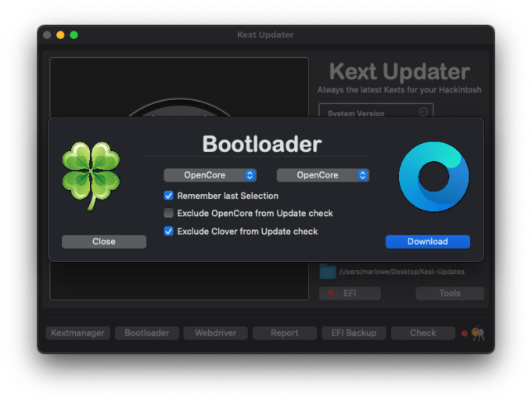Enable Exclude OpenCore from Update check
532x403 pixels.
(169, 213)
